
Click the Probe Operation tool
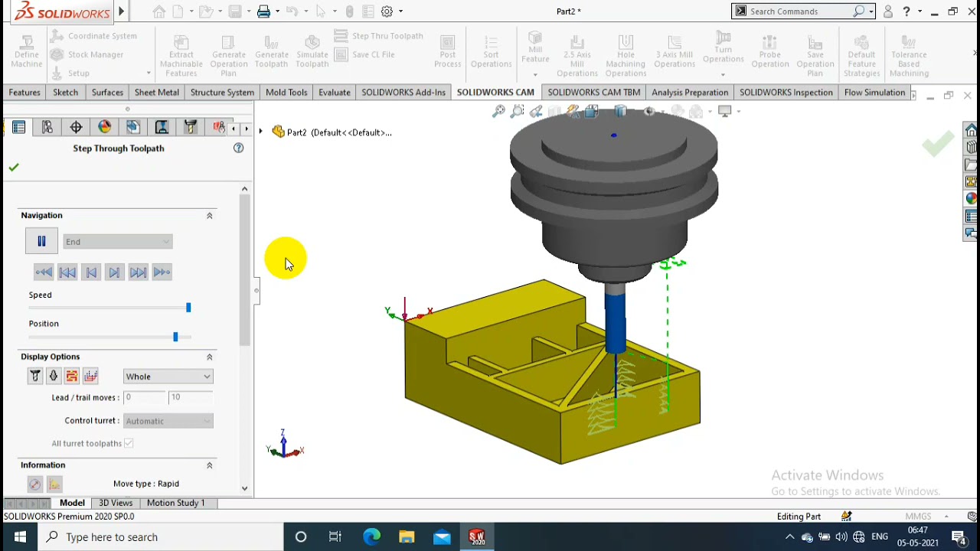tap(770, 51)
